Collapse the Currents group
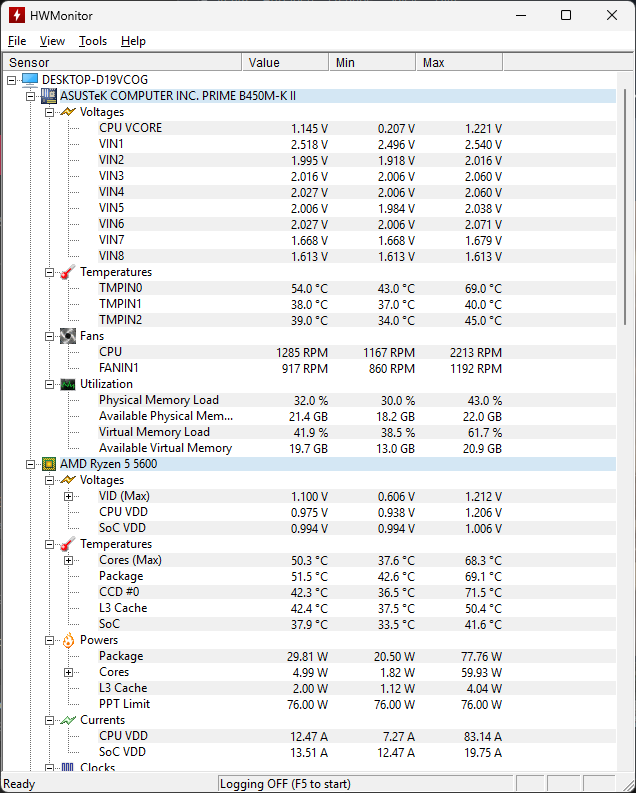 pos(50,721)
